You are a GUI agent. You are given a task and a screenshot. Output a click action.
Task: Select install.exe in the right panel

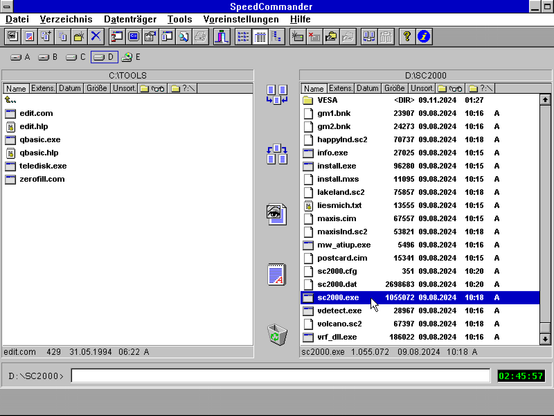coord(420,166)
